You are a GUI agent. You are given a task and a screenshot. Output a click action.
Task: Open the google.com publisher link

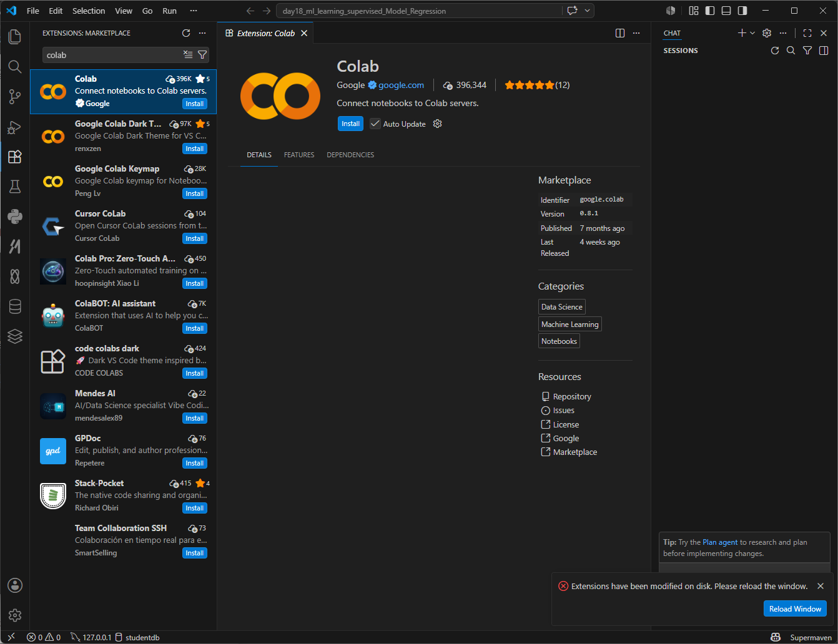pos(401,85)
